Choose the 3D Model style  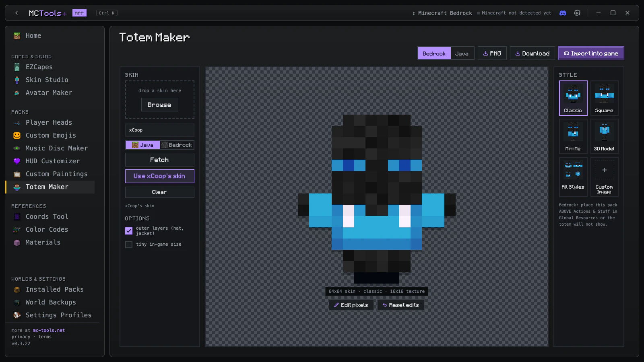point(604,136)
